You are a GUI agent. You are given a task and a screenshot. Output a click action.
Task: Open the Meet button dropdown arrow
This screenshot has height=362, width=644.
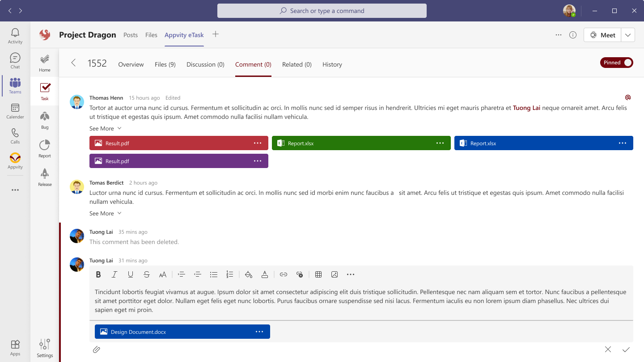[x=628, y=34]
